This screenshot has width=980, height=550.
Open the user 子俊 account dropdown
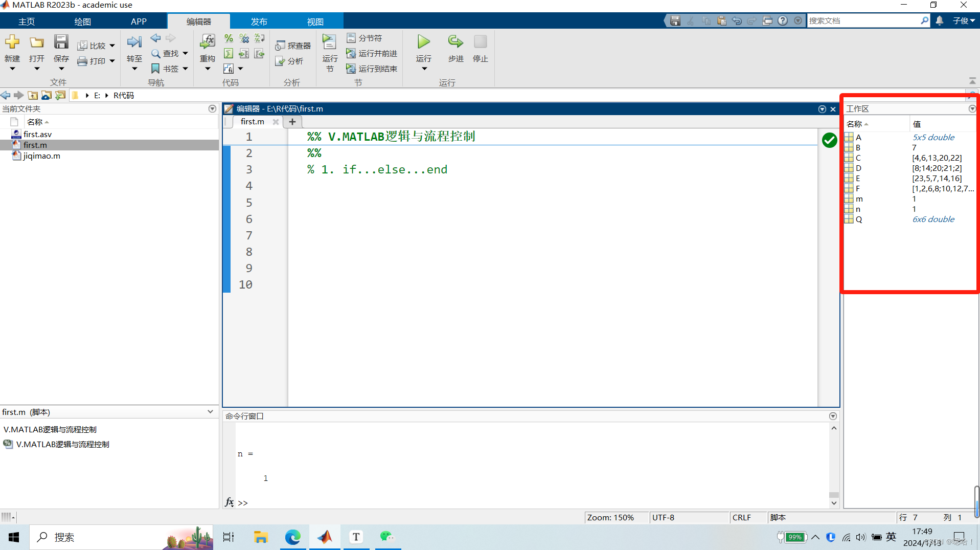tap(964, 20)
